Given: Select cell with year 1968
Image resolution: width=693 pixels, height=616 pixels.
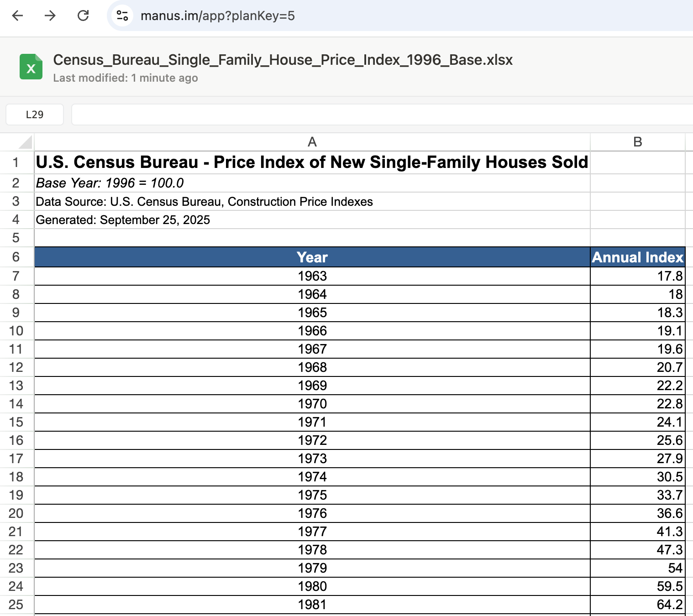Looking at the screenshot, I should (x=312, y=367).
